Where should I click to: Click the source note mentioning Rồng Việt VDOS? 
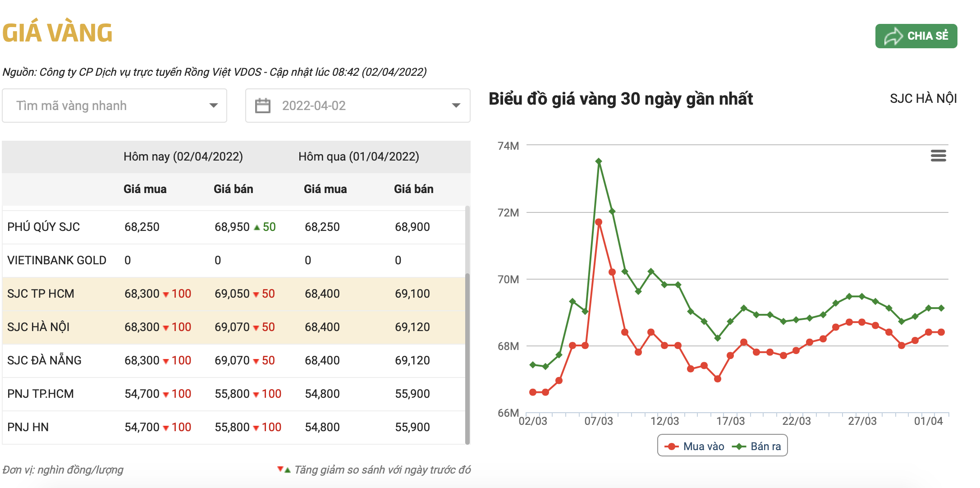215,72
